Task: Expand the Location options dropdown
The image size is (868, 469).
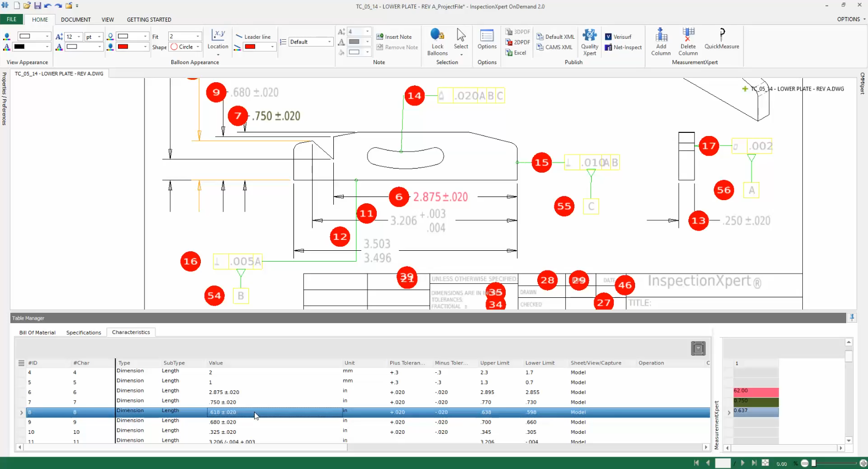Action: [x=217, y=54]
